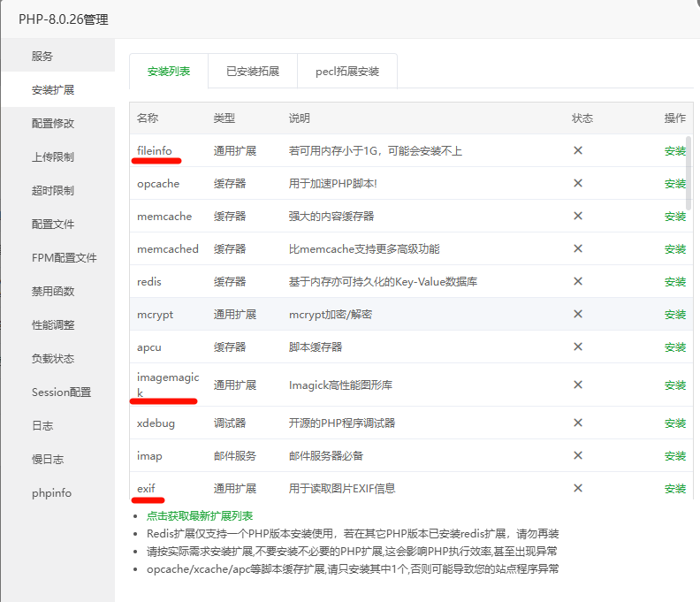
Task: Install the imagemagick extension
Action: [674, 385]
